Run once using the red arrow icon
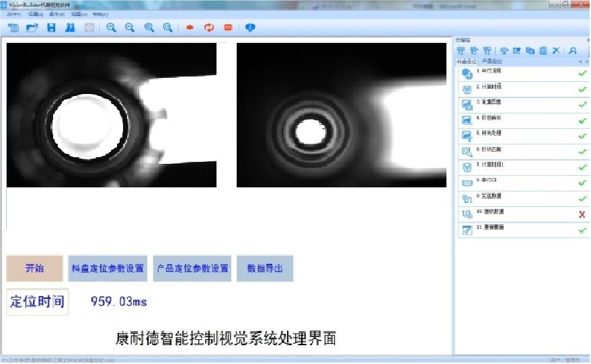The width and height of the screenshot is (591, 364). [x=190, y=28]
